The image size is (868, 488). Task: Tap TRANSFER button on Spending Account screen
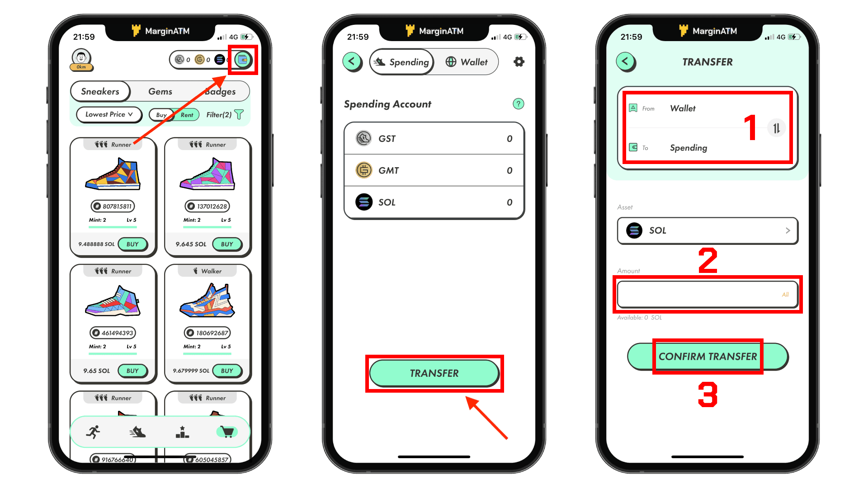point(434,372)
